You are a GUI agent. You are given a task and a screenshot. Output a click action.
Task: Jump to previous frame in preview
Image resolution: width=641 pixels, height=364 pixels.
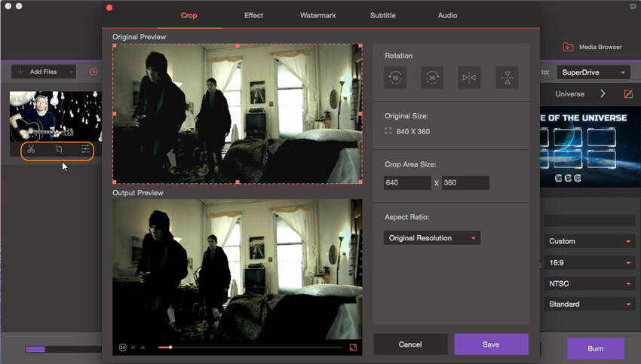(x=133, y=347)
